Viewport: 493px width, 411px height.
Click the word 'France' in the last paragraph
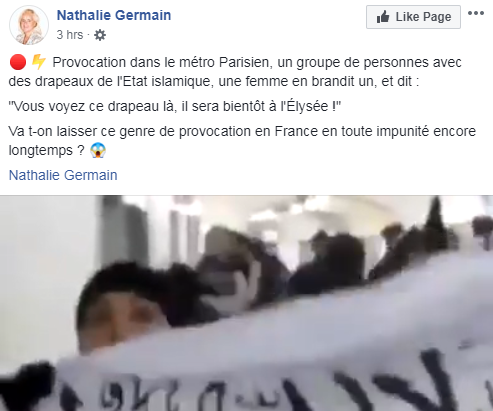pos(296,131)
